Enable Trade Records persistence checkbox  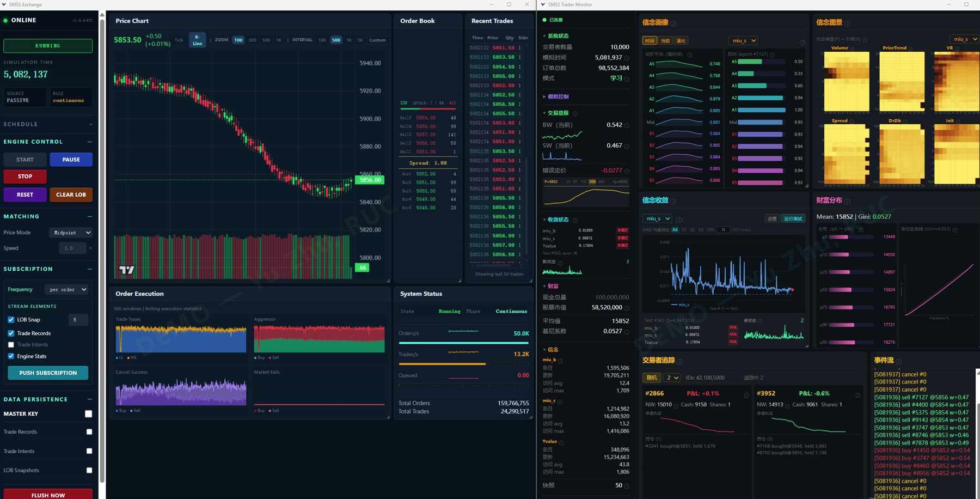(x=89, y=432)
